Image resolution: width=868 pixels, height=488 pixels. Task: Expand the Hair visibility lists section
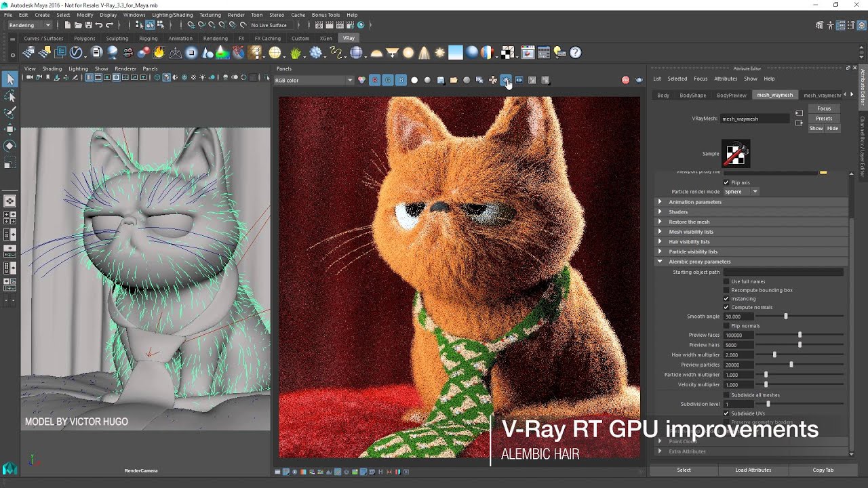click(751, 241)
